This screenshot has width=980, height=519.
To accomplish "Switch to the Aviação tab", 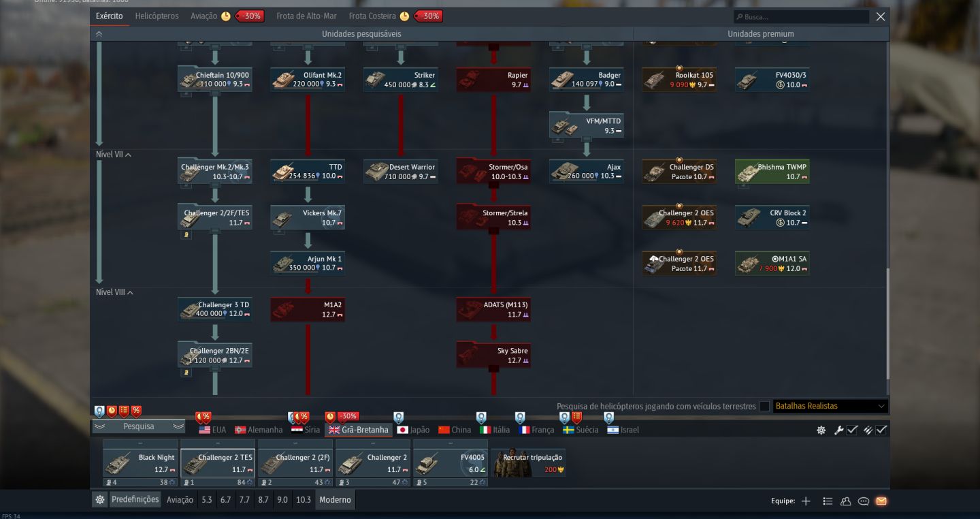I will point(204,16).
